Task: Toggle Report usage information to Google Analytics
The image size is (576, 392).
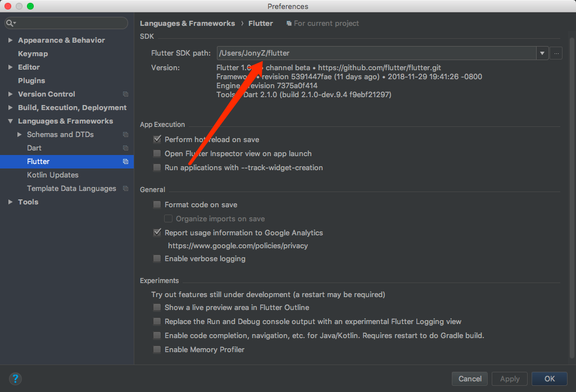Action: [157, 233]
